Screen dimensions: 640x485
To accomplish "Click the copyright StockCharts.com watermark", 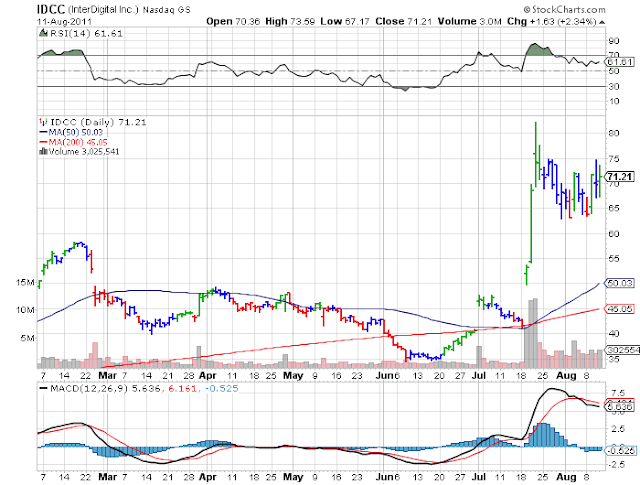I will click(x=564, y=9).
